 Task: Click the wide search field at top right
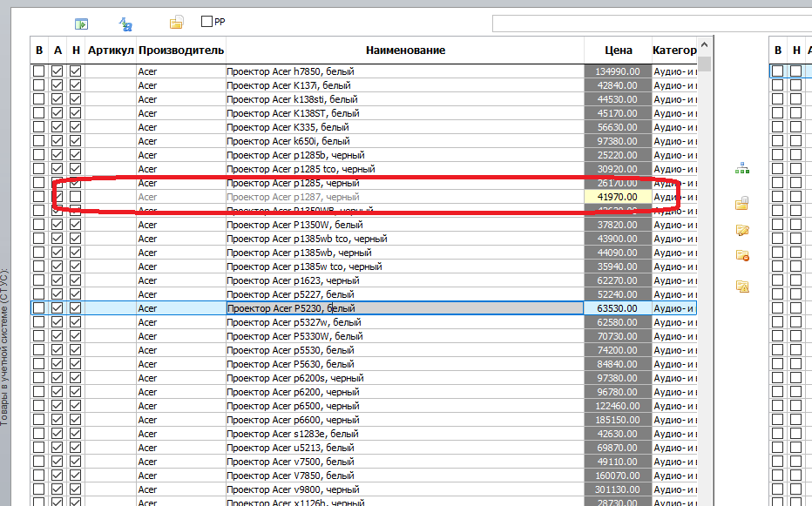pos(652,24)
